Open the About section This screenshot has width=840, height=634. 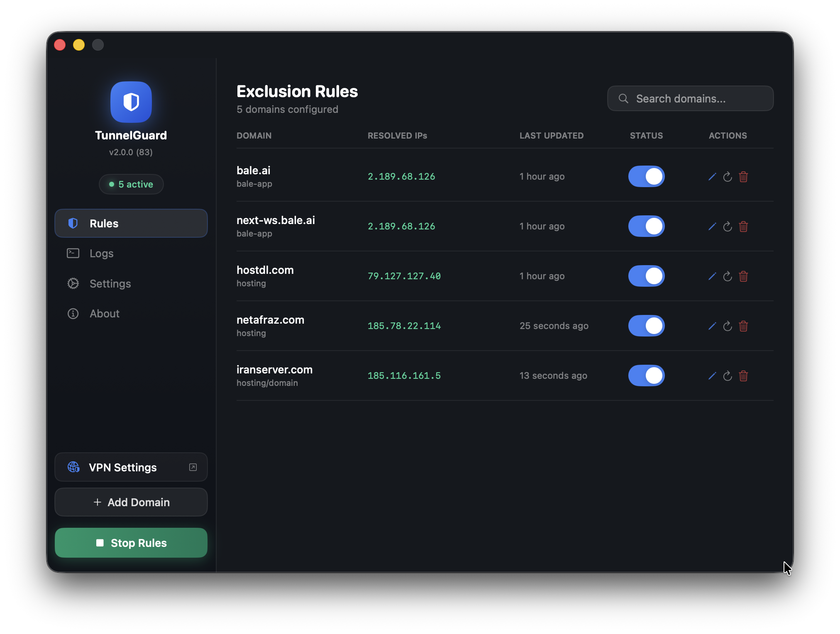pyautogui.click(x=104, y=314)
